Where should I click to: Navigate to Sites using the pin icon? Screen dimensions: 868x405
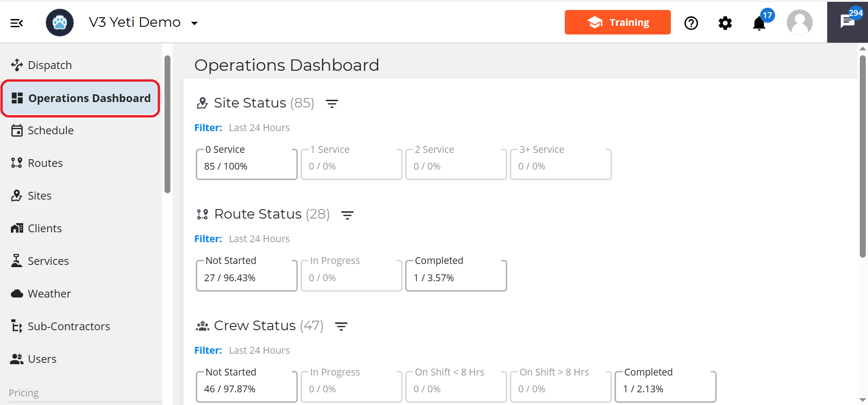click(17, 195)
